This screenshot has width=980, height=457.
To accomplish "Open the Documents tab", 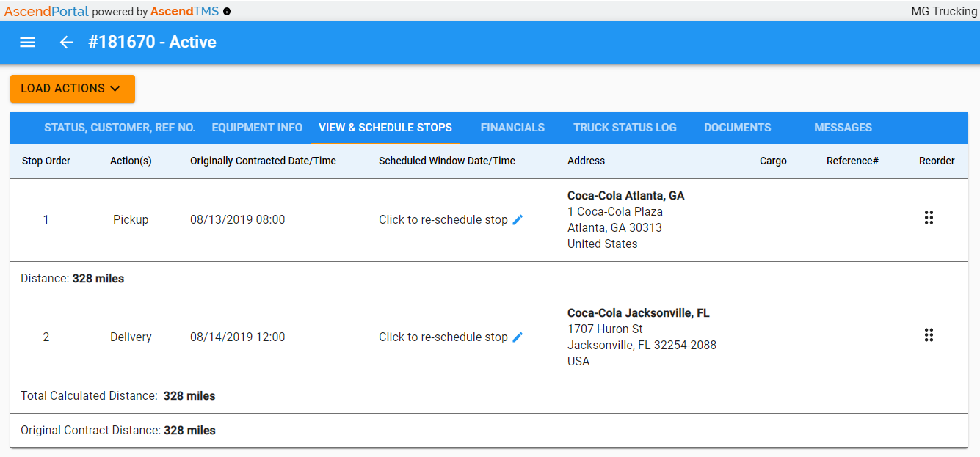I will [737, 128].
